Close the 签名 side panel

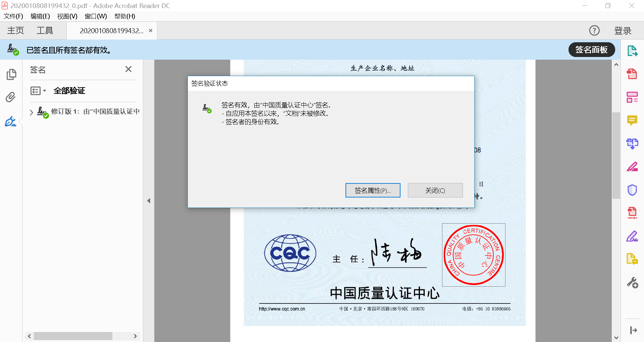(x=128, y=69)
